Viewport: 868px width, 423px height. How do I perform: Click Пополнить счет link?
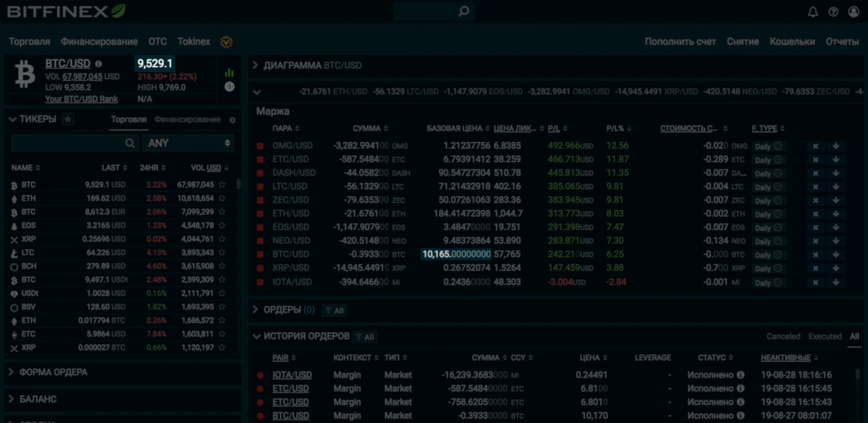coord(680,42)
